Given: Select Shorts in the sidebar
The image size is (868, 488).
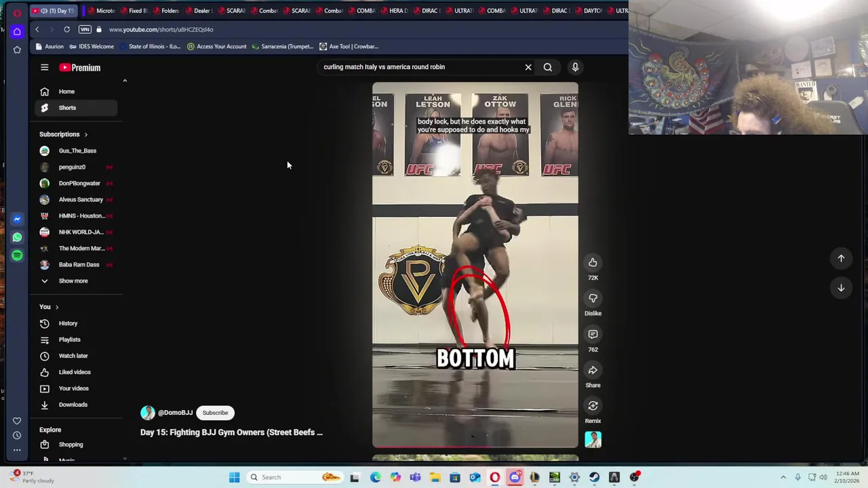Looking at the screenshot, I should click(x=75, y=108).
